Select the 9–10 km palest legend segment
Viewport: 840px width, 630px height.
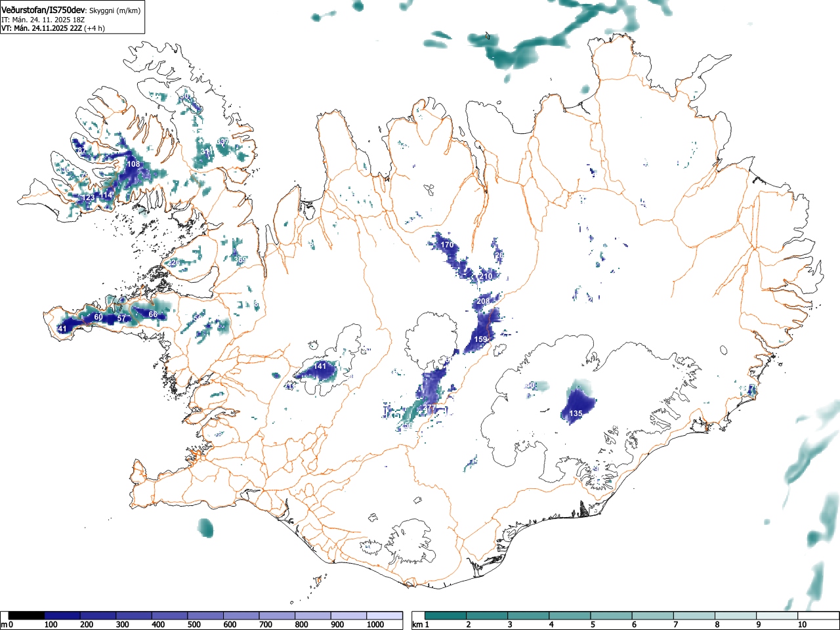click(x=776, y=616)
